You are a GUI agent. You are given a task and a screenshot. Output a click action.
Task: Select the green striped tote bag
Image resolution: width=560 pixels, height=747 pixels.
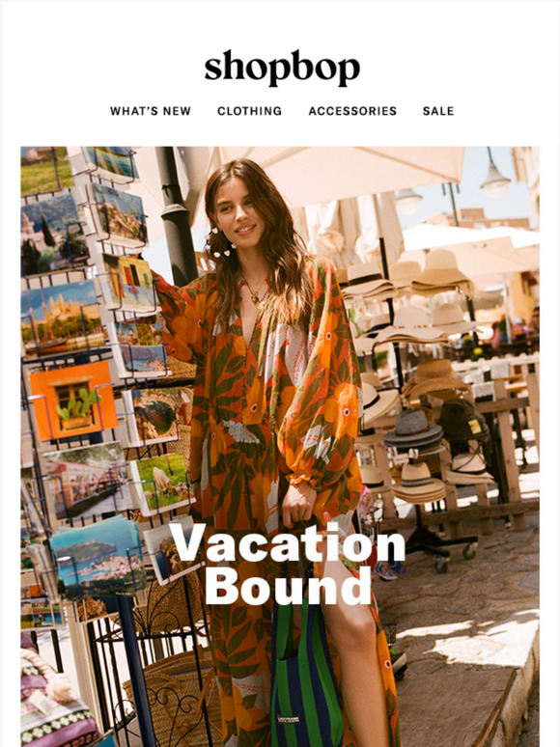[x=305, y=672]
